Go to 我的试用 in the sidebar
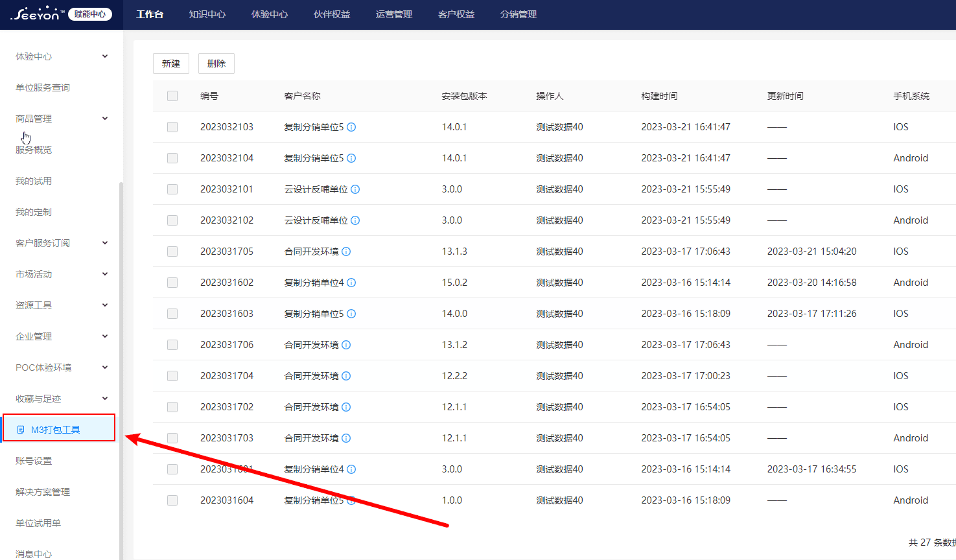 34,181
